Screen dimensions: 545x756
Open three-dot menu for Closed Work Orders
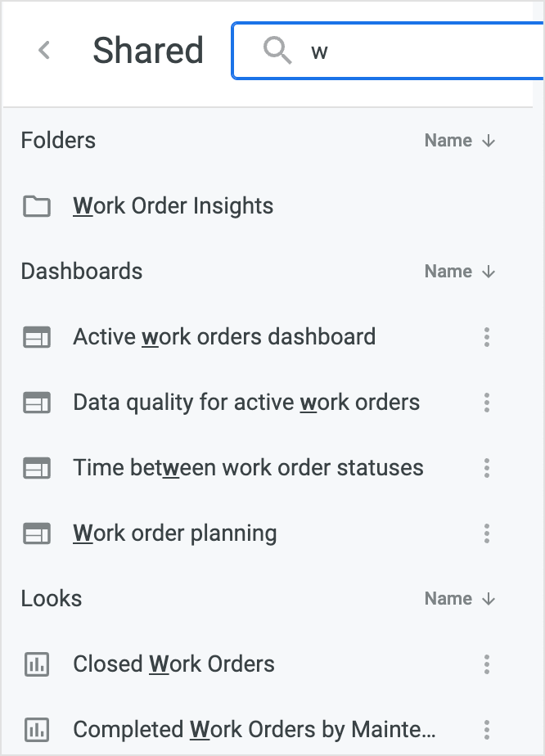point(487,664)
